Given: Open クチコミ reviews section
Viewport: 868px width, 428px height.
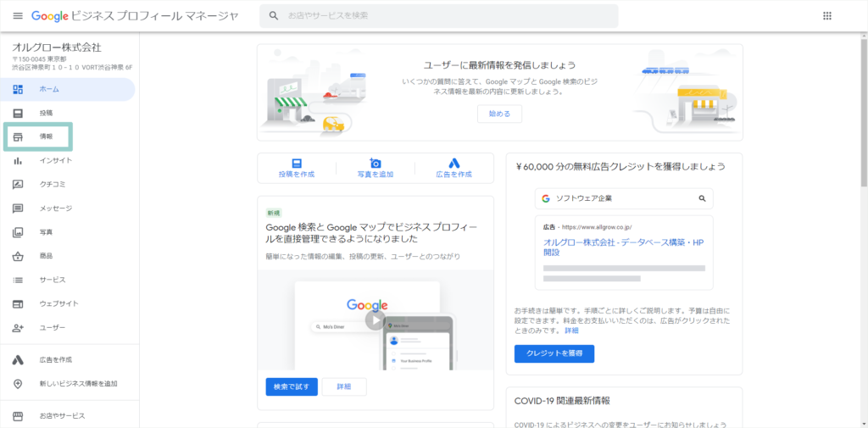Looking at the screenshot, I should point(53,185).
